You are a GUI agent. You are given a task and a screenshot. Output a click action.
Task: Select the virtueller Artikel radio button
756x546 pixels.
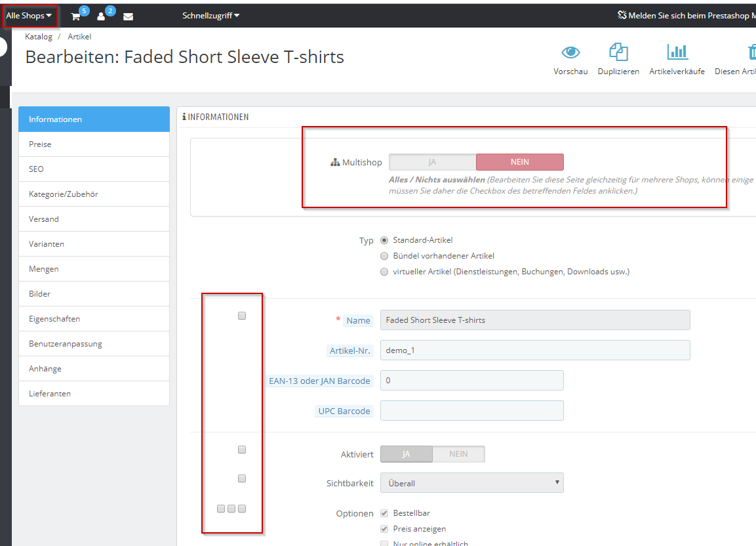[x=384, y=272]
